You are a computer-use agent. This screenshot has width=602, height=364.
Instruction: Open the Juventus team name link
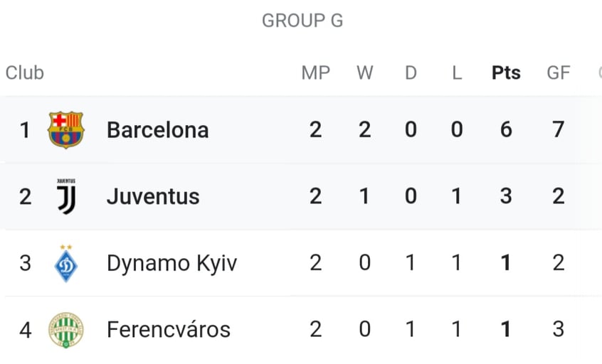pos(153,196)
